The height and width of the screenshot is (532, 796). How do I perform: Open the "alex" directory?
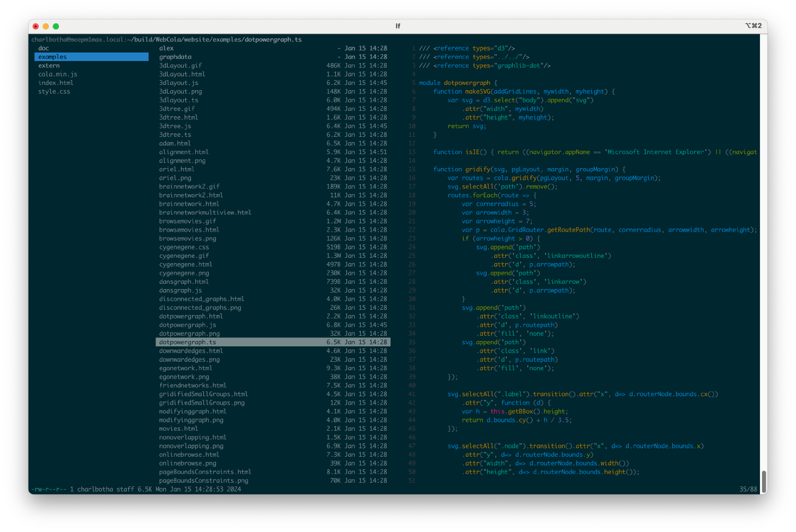point(167,48)
